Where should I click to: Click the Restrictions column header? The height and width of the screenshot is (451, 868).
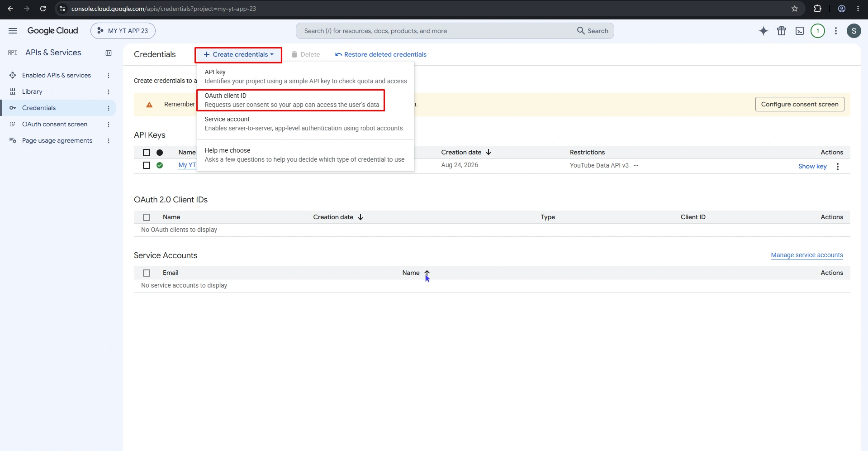(x=587, y=152)
